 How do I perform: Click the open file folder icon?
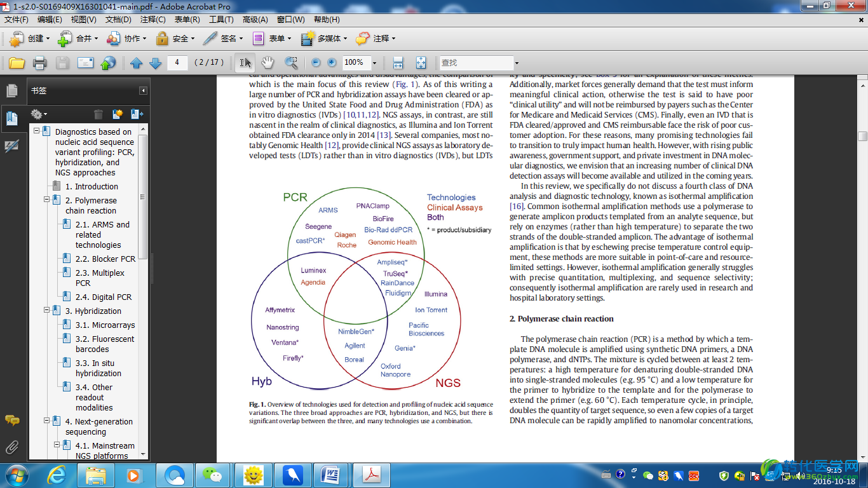pyautogui.click(x=17, y=63)
